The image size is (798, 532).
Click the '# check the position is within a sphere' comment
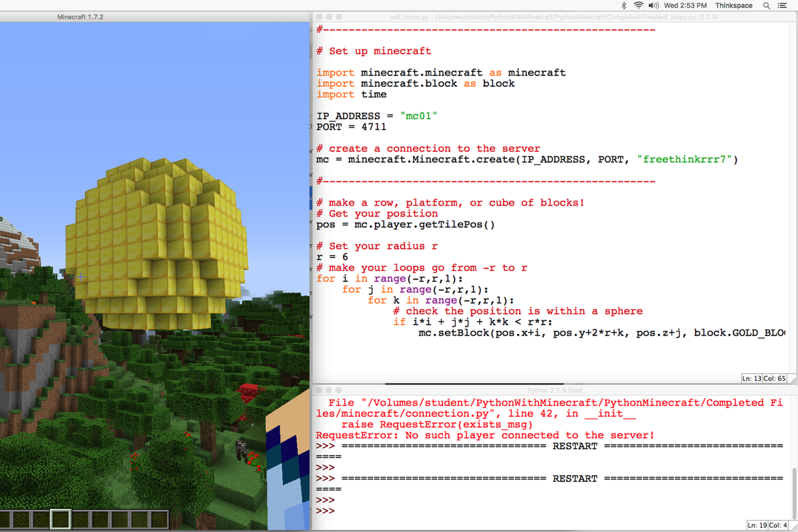pos(518,311)
